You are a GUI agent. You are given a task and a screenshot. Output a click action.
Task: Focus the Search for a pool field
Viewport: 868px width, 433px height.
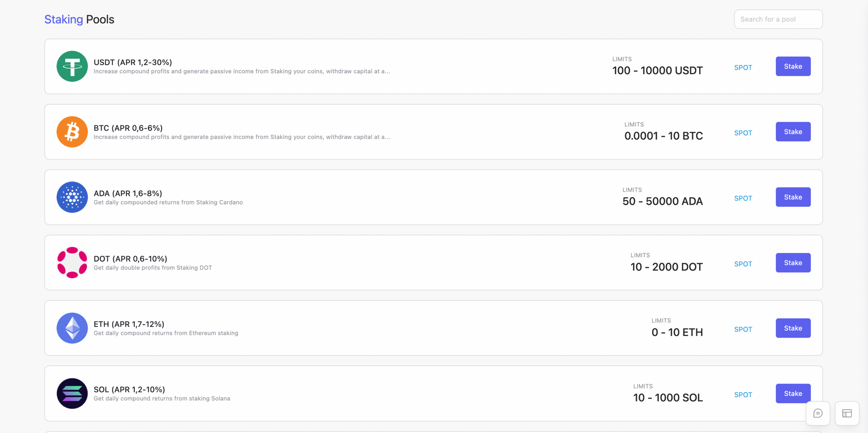[778, 19]
